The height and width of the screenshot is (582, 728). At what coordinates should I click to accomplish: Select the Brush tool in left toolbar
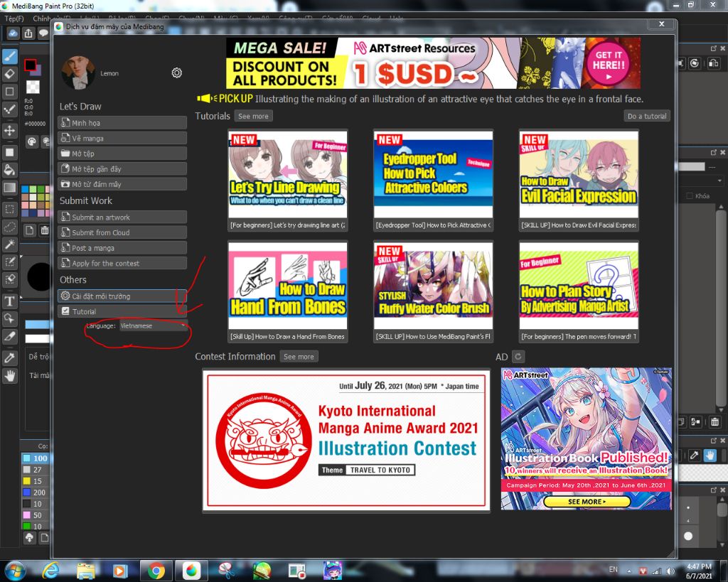(x=10, y=57)
